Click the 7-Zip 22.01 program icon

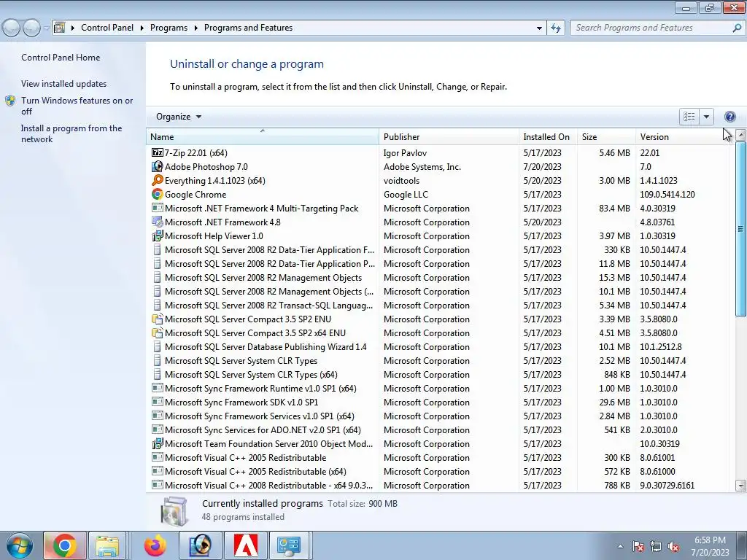pyautogui.click(x=157, y=153)
